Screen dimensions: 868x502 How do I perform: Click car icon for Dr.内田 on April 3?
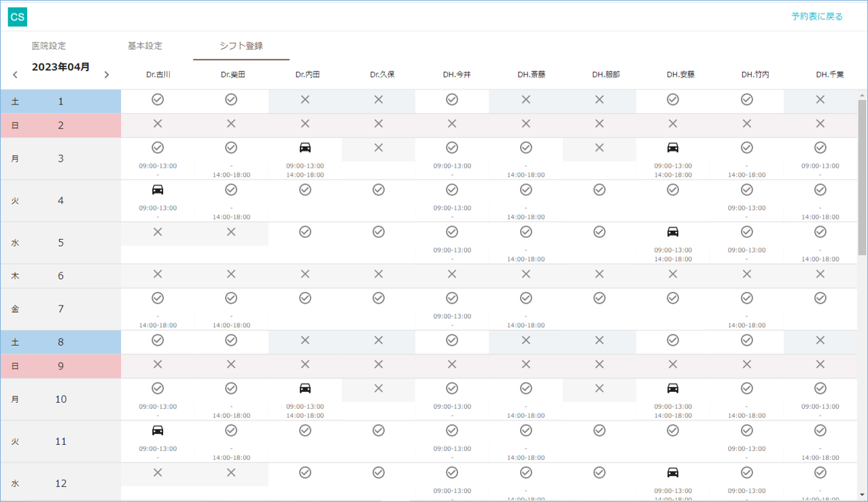305,148
